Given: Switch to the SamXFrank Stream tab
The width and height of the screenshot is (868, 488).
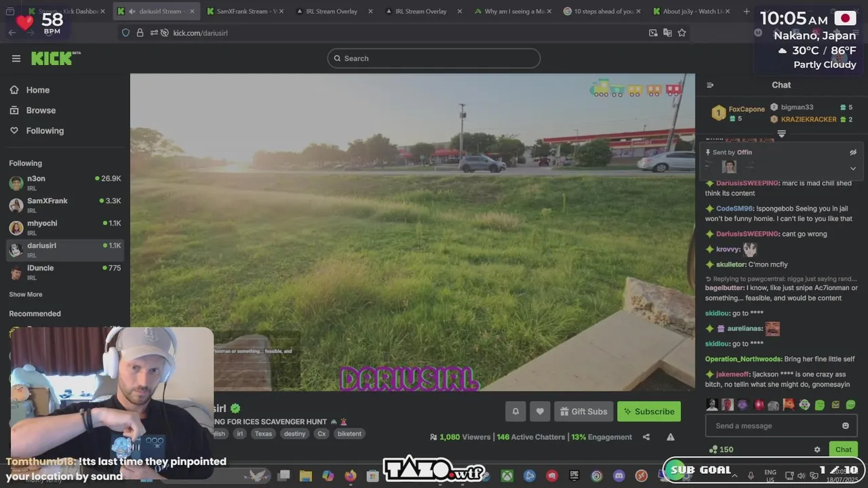Looking at the screenshot, I should (x=244, y=12).
